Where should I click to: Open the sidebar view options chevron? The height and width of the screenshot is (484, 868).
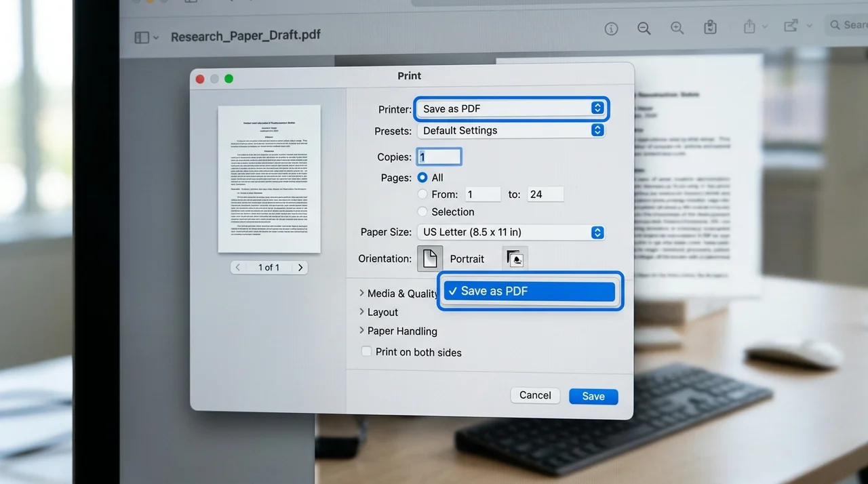157,37
